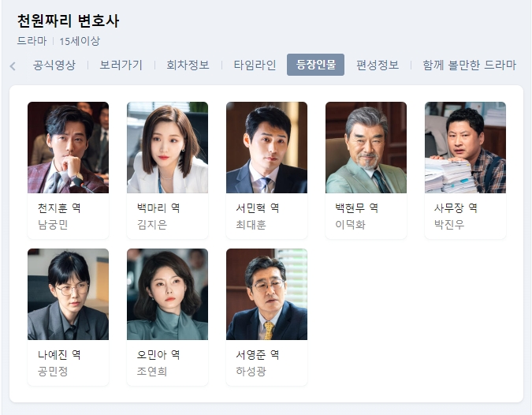Click the left arrow to see earlier tabs

coord(13,65)
